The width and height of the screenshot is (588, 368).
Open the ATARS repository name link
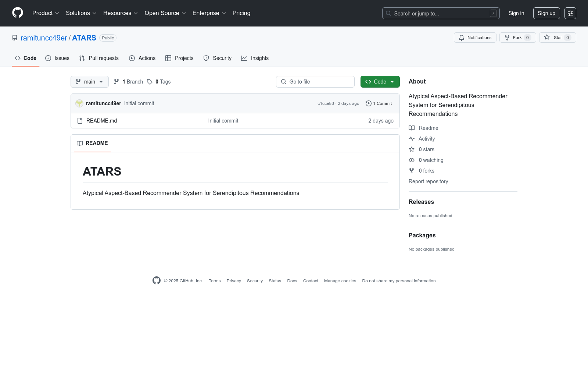pyautogui.click(x=84, y=38)
